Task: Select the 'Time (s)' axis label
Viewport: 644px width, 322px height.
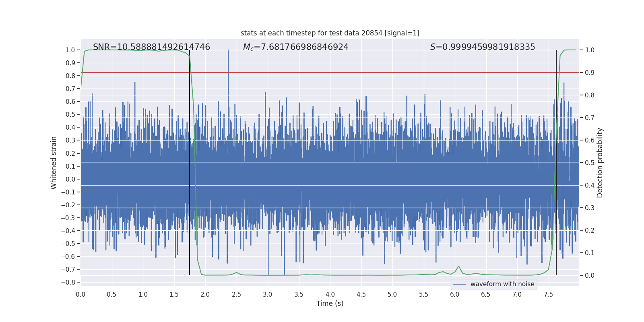Action: pyautogui.click(x=330, y=303)
